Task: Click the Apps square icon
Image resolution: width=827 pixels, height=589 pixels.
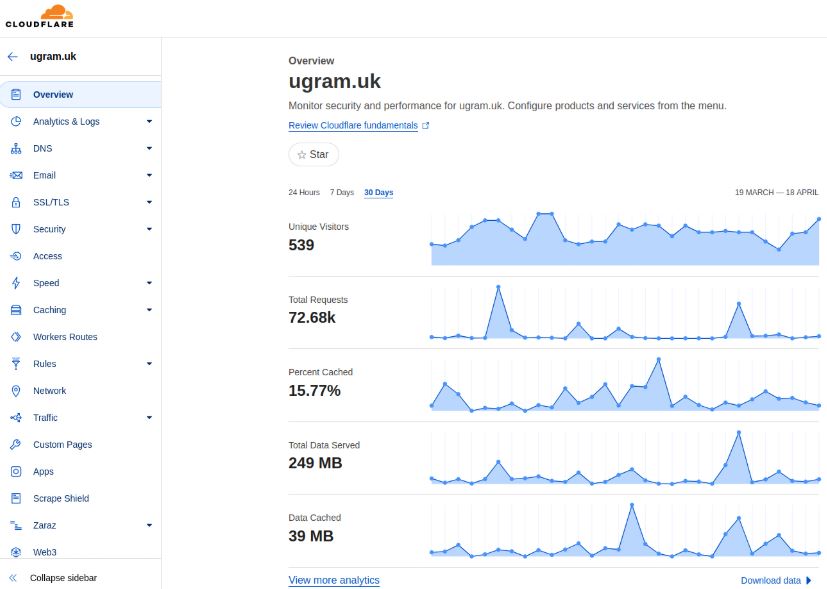Action: pos(16,471)
